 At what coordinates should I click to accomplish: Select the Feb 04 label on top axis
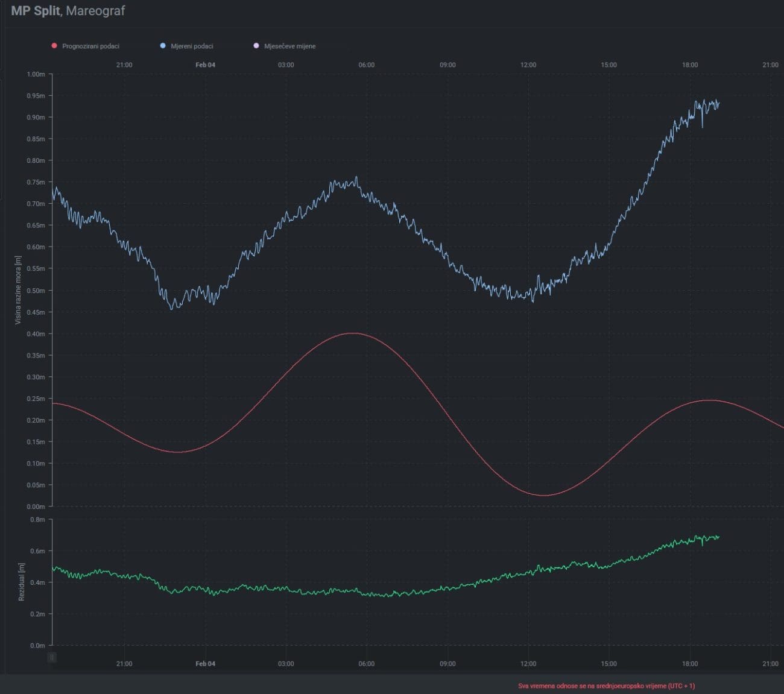click(205, 65)
